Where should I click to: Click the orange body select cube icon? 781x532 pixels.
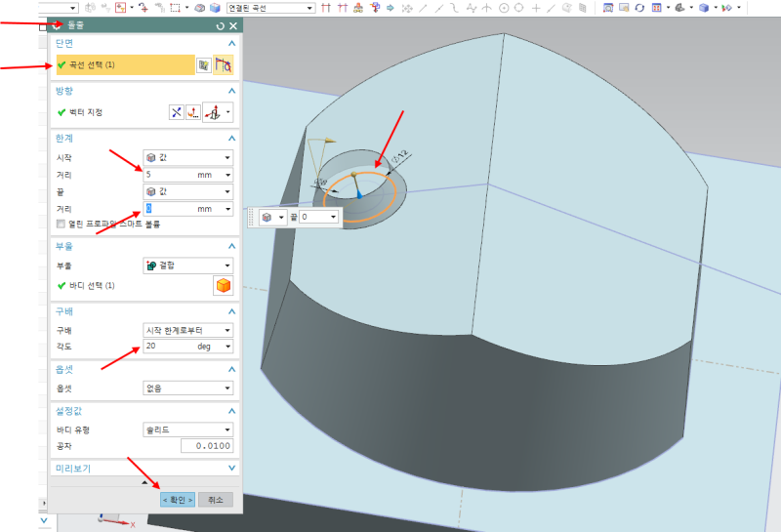(x=223, y=286)
